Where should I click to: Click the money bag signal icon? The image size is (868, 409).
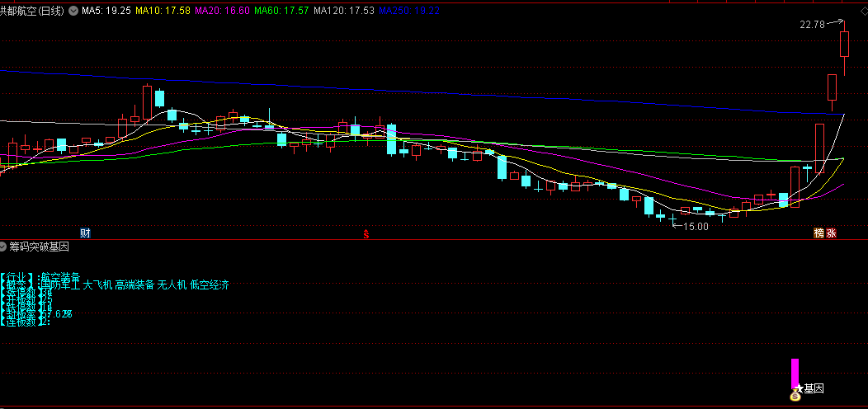pos(795,395)
